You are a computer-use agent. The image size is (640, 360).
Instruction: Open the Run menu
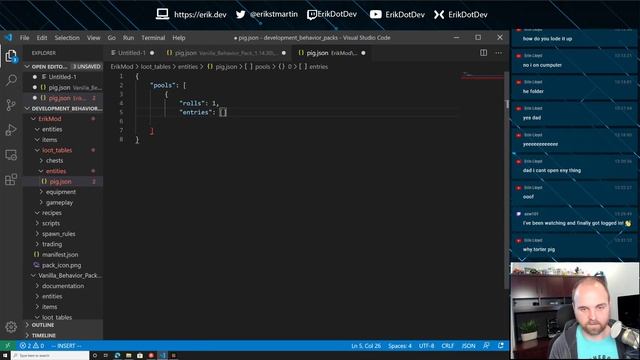click(128, 38)
